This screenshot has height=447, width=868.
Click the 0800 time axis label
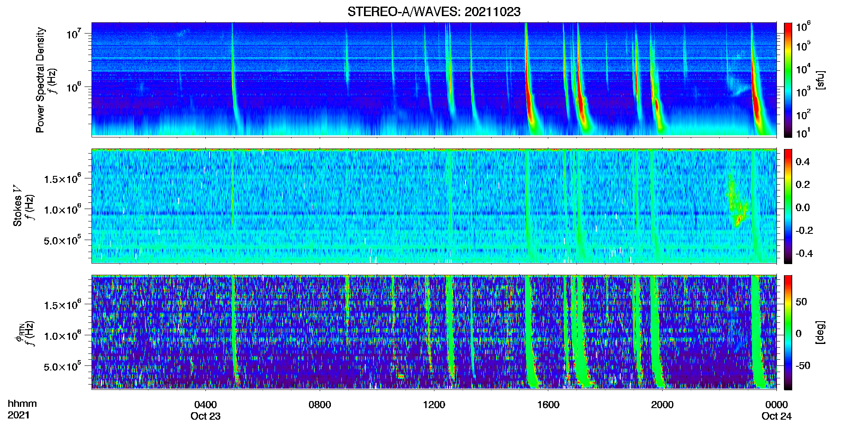320,405
